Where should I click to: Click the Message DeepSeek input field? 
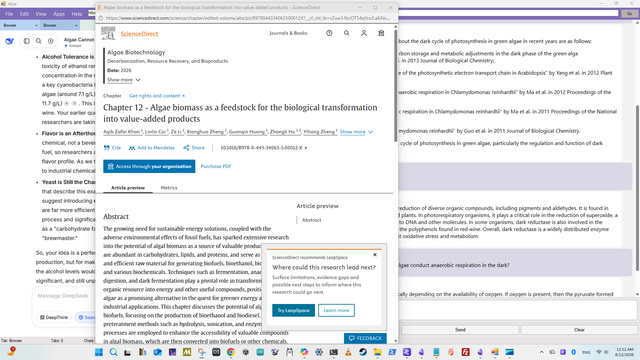[x=63, y=296]
